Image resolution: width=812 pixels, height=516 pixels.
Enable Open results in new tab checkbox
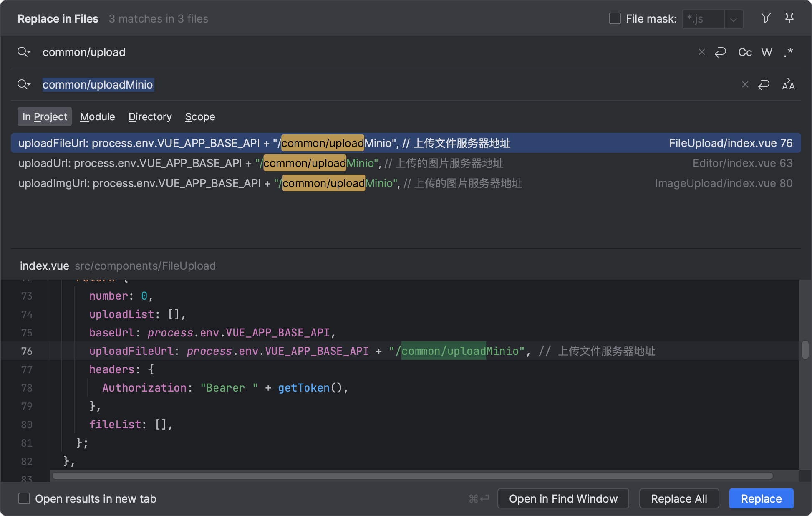pyautogui.click(x=24, y=498)
